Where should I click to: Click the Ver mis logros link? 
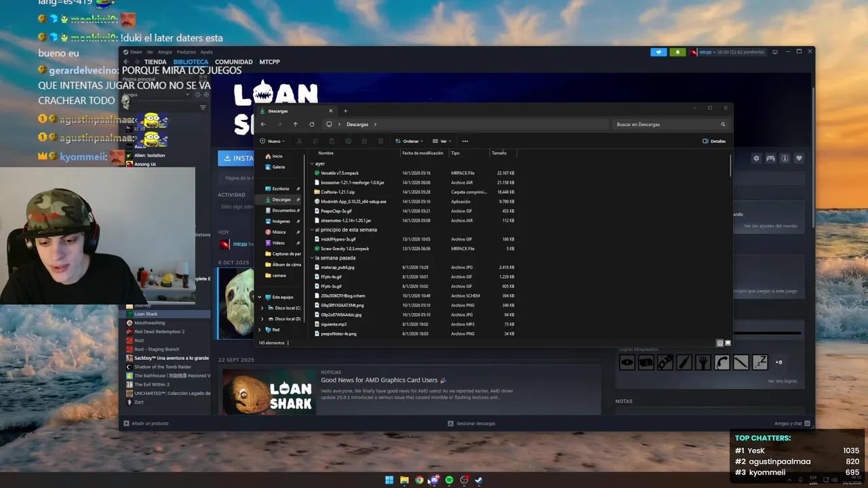(782, 381)
